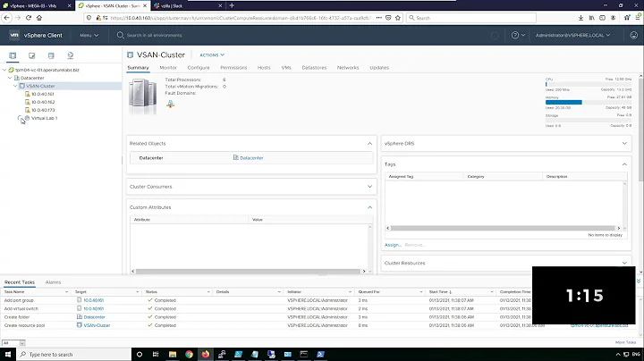Open PowerShell from taskbar
Image resolution: width=644 pixels, height=361 pixels.
[320, 354]
